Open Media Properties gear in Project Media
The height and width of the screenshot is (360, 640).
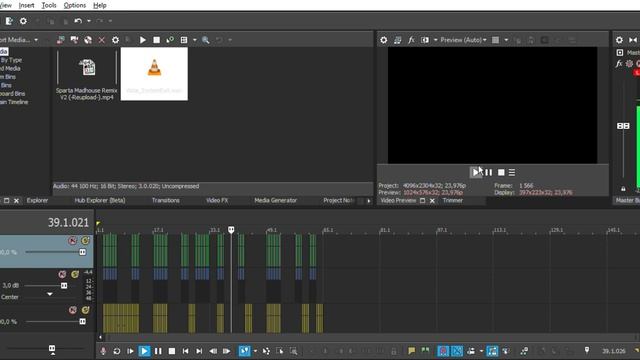click(116, 40)
